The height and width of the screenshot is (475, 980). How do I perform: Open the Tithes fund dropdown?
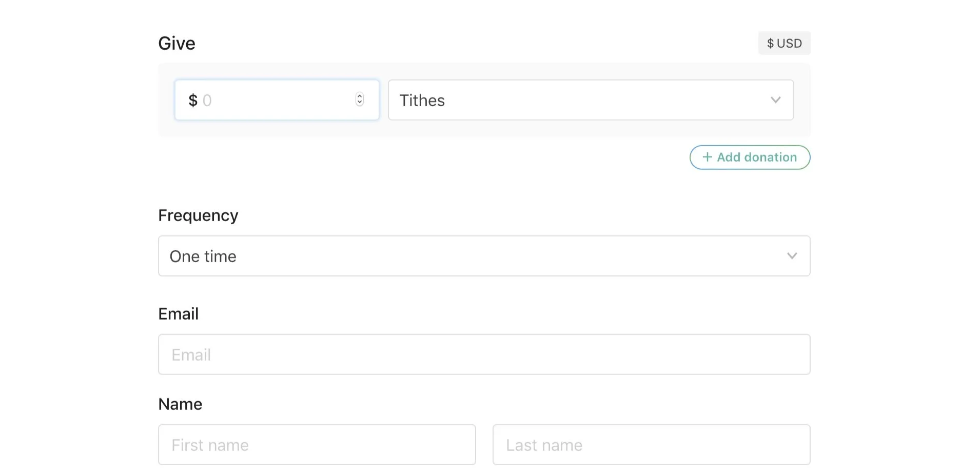[590, 100]
